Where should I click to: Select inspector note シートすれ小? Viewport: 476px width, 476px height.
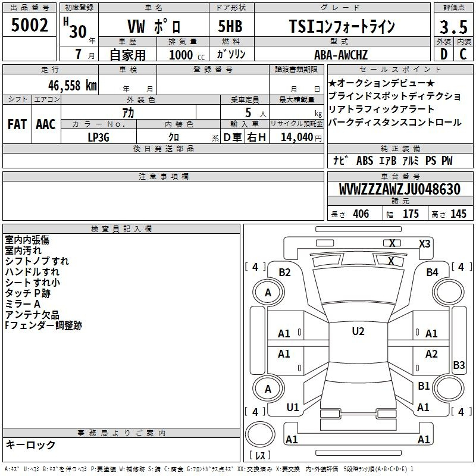tap(33, 282)
